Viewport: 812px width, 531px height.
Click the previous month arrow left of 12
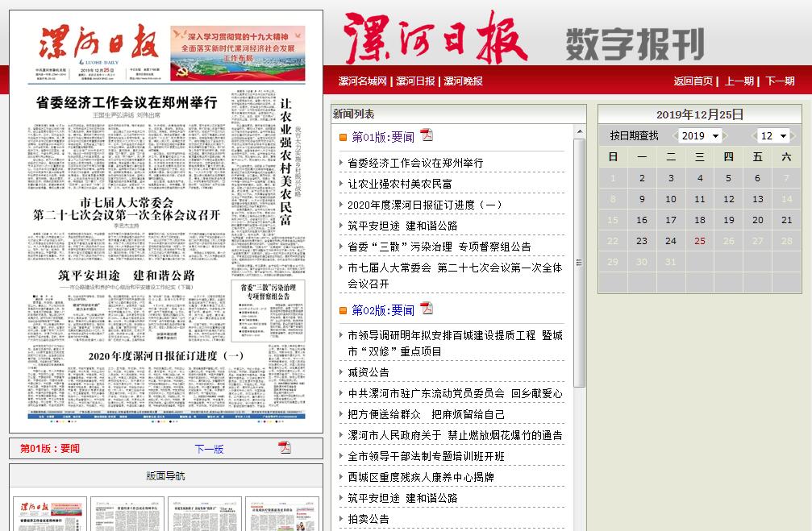point(753,136)
